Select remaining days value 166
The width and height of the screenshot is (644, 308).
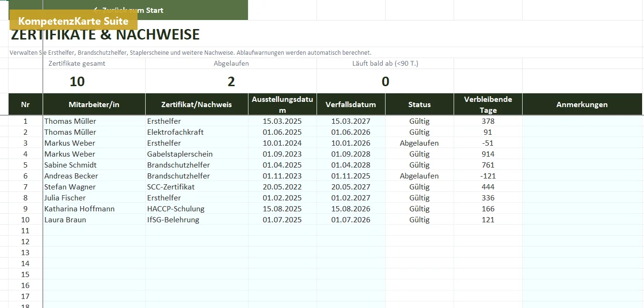[488, 209]
